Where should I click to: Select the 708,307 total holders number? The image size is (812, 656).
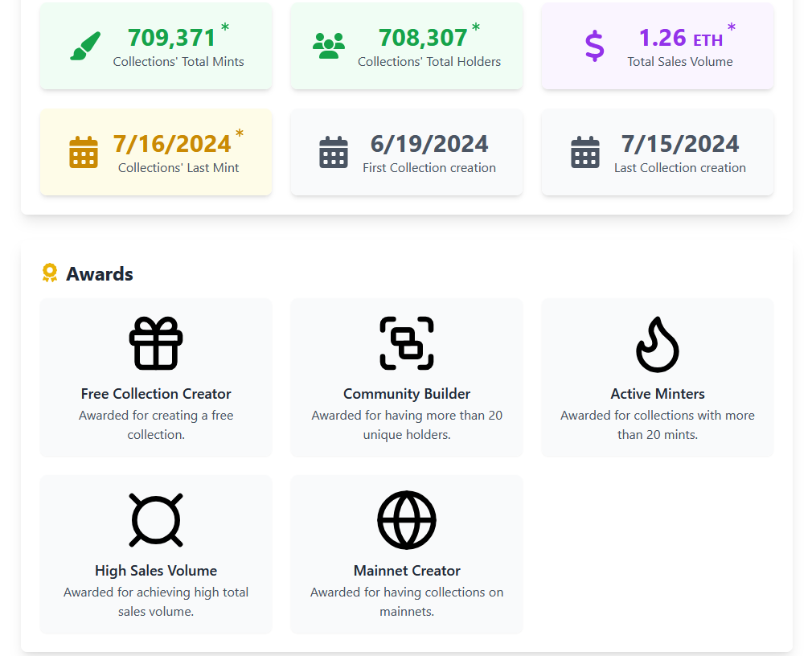tap(423, 38)
